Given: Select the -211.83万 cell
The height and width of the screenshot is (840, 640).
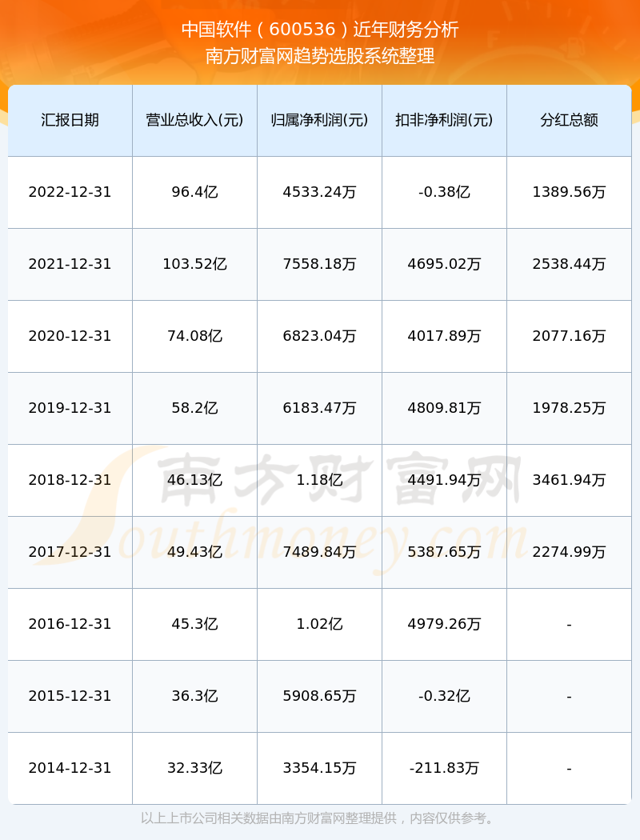Looking at the screenshot, I should [445, 768].
